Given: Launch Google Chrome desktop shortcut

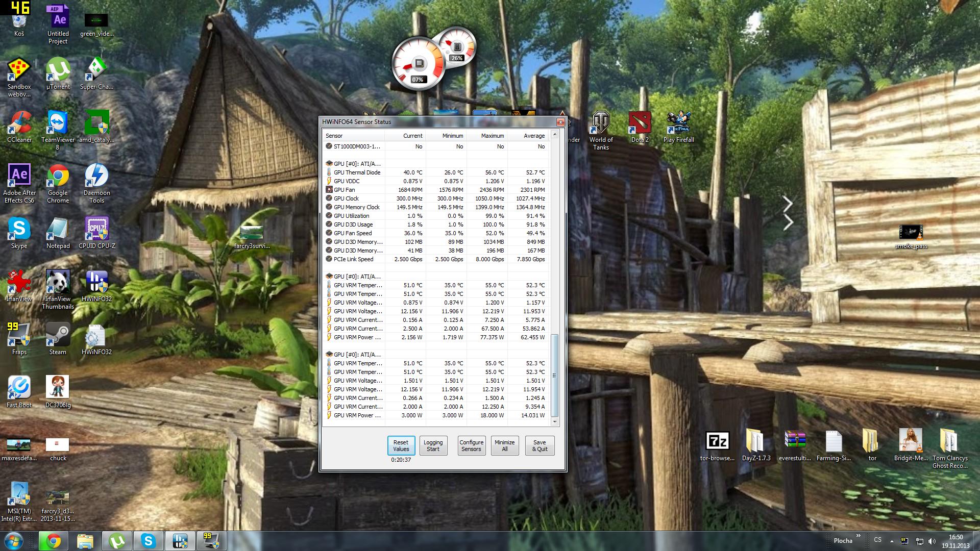Looking at the screenshot, I should pyautogui.click(x=58, y=184).
